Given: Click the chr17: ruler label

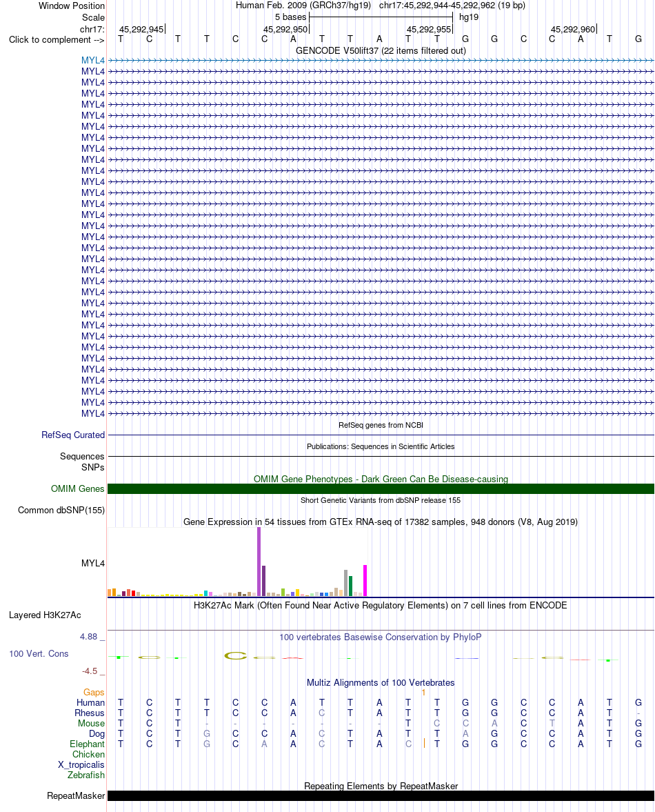Looking at the screenshot, I should [92, 29].
